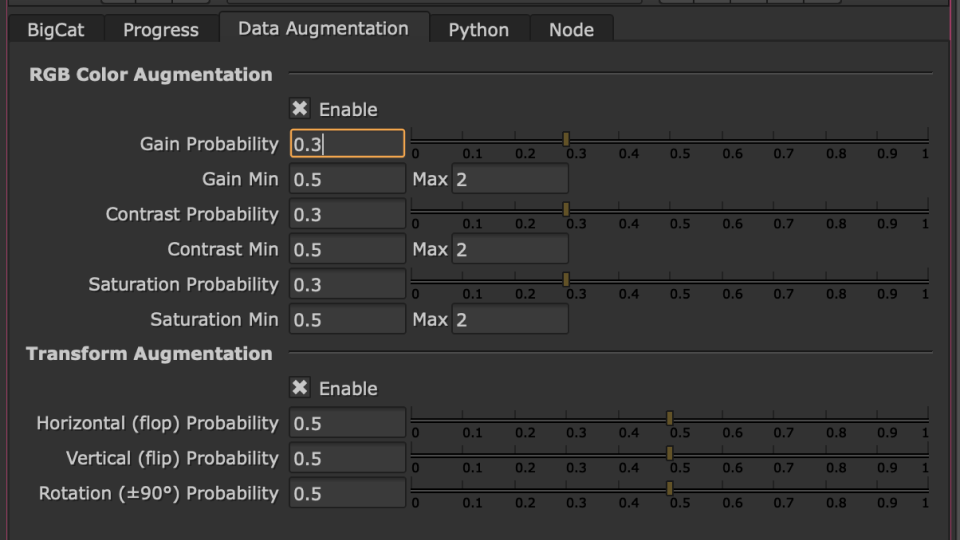Click Horizontal flop Probability slider handle
Viewport: 960px width, 540px height.
point(670,418)
